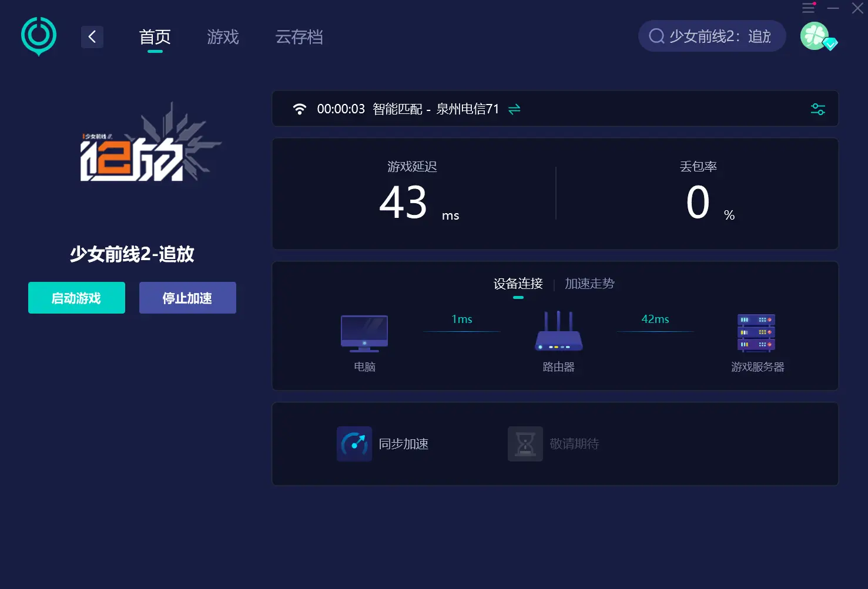Click the 少女前线2 追放 game logo
The image size is (868, 589).
click(x=150, y=143)
